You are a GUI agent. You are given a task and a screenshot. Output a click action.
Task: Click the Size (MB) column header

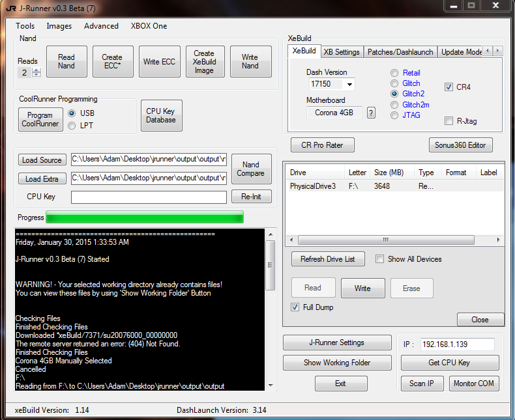click(391, 173)
